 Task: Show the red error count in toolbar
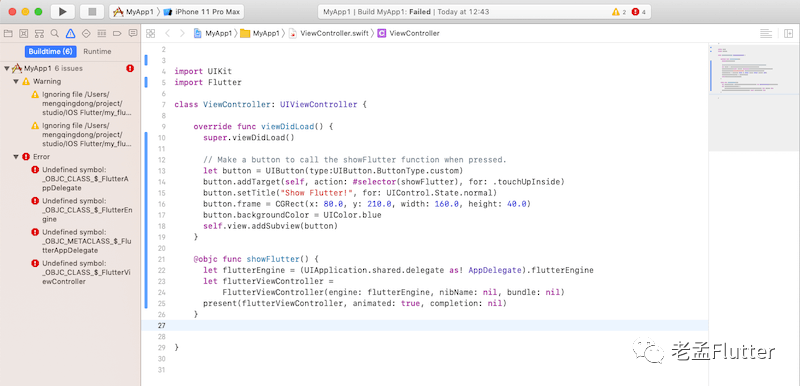click(638, 12)
